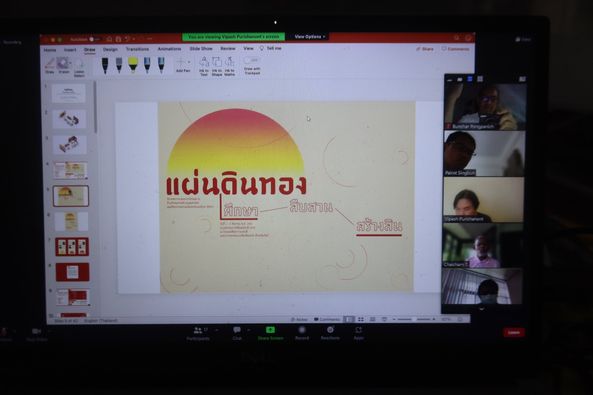Image resolution: width=593 pixels, height=395 pixels.
Task: Select the black pen tool
Action: click(105, 65)
